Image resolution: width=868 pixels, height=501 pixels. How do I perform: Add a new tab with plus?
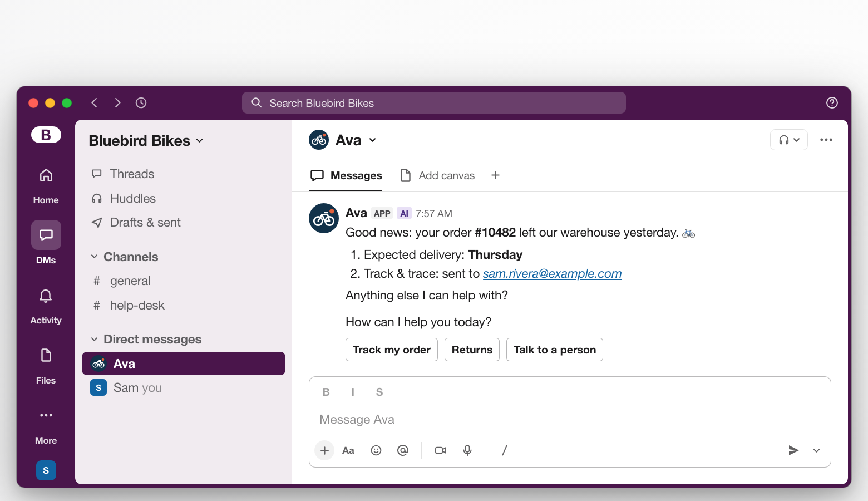pos(495,175)
